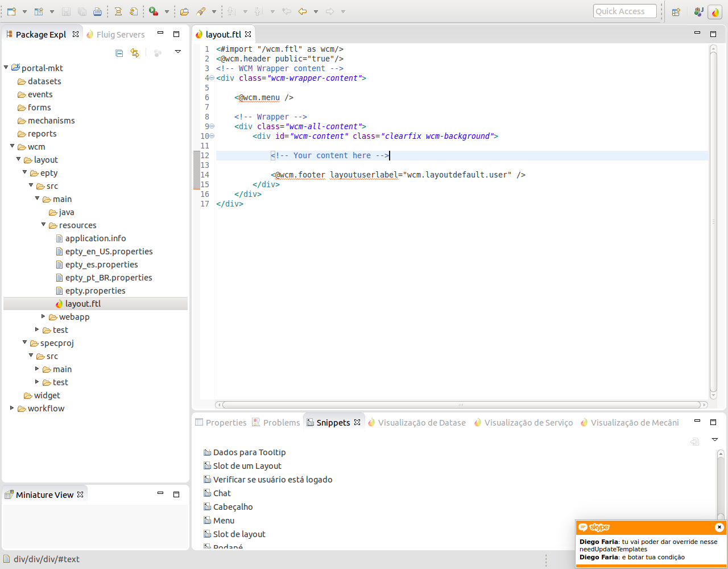Open epty_pt_BR.properties file in tree
Viewport: 728px width, 569px height.
click(108, 278)
